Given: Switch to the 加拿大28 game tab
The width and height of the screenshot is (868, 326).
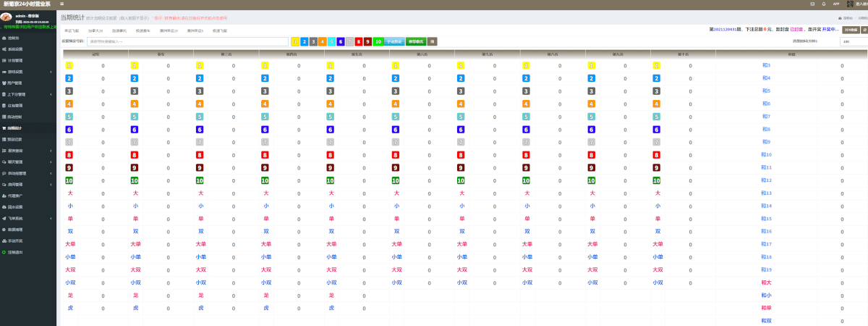Looking at the screenshot, I should click(95, 31).
